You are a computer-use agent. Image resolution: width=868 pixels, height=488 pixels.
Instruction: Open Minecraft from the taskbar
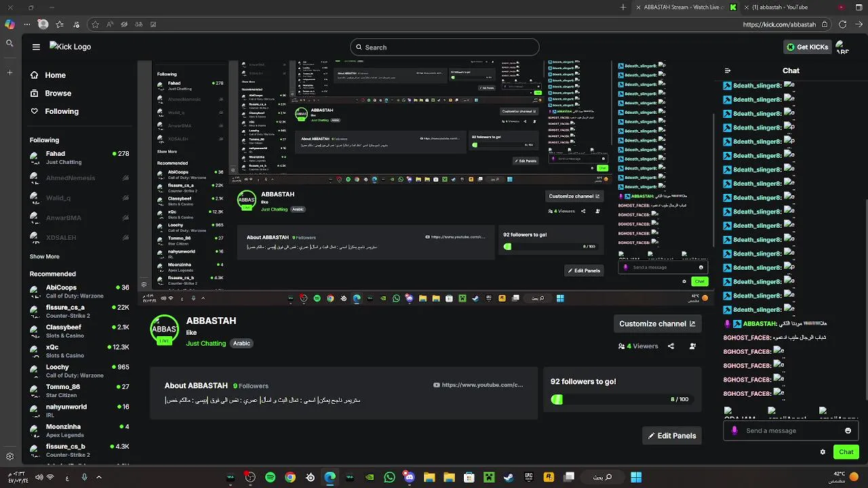[488, 477]
